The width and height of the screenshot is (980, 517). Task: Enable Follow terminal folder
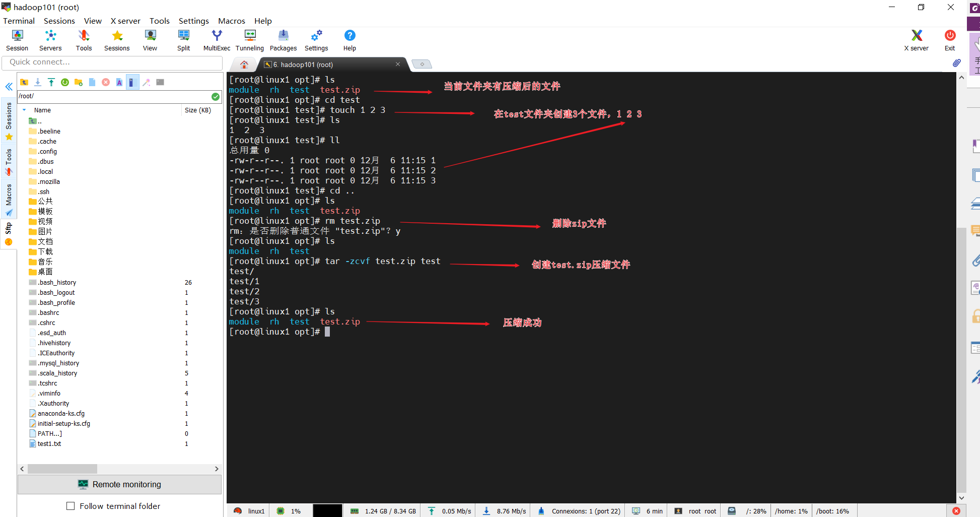71,506
